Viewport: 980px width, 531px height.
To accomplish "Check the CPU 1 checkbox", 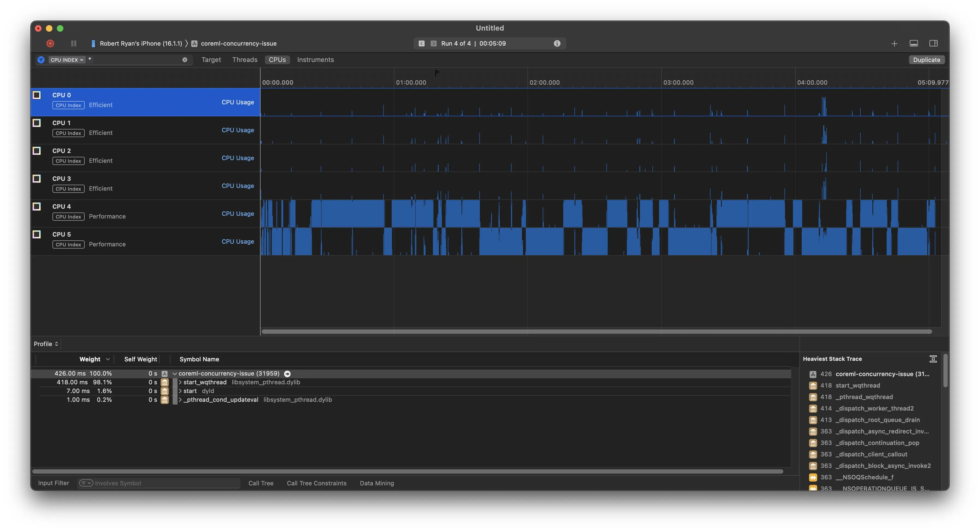I will [37, 123].
